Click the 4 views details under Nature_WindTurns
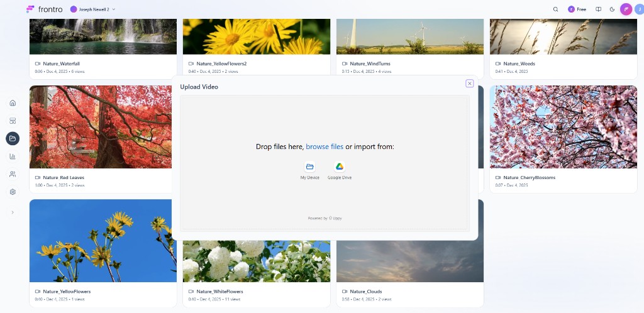Image resolution: width=644 pixels, height=313 pixels. (367, 72)
